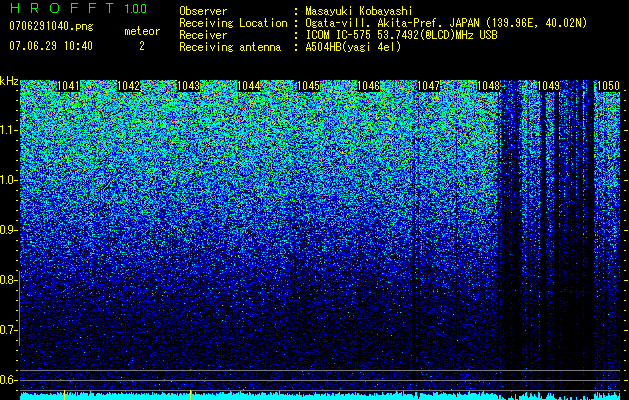Click the date stamp 07.06.29 10:40
629x400 pixels.
coord(51,46)
